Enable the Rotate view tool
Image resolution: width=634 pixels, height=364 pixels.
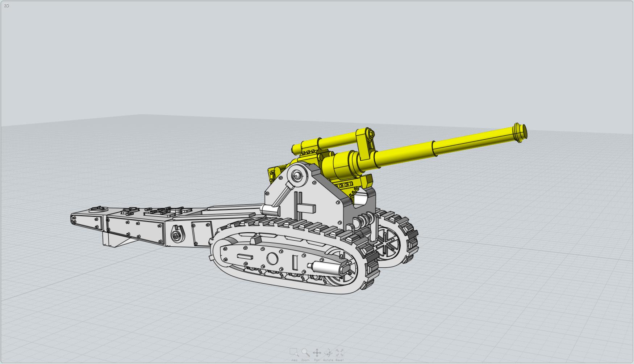(x=328, y=353)
